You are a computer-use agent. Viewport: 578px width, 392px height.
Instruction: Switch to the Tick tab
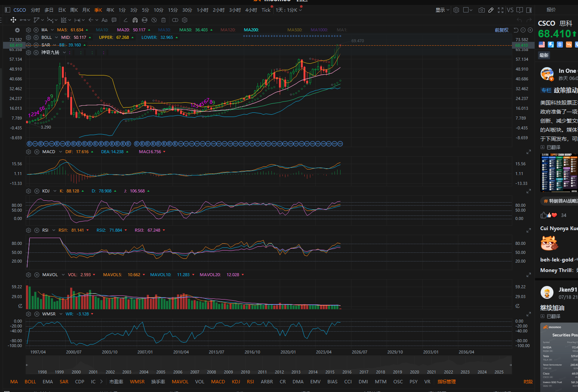click(266, 10)
